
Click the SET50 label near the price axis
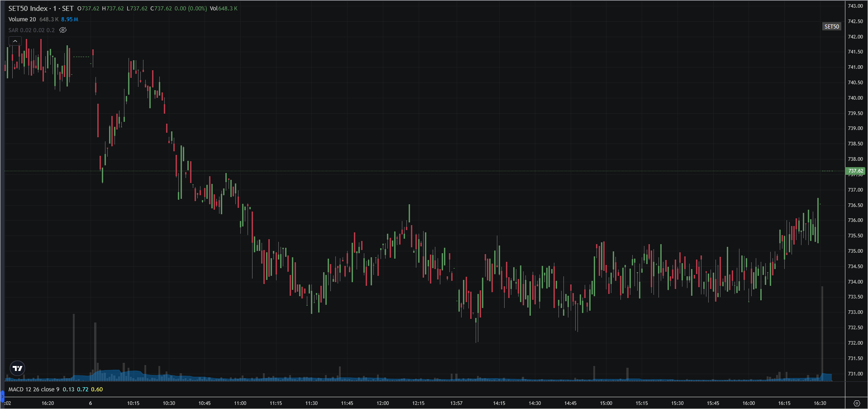click(832, 26)
